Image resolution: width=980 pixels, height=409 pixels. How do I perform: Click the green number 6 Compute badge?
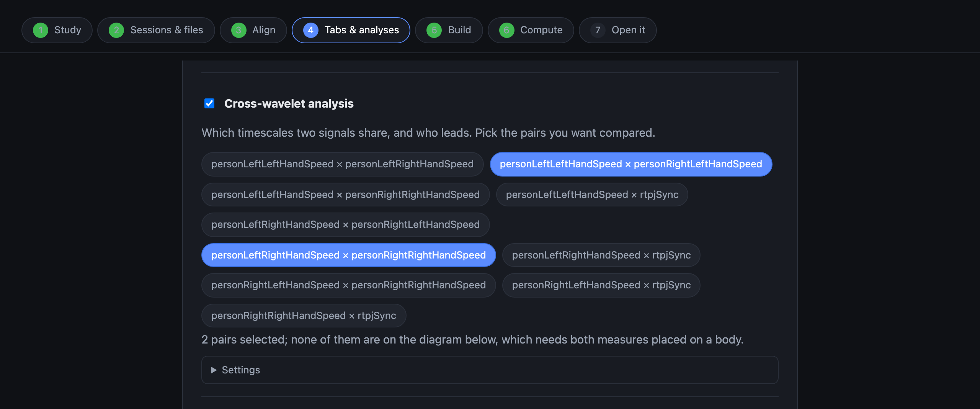click(x=506, y=30)
